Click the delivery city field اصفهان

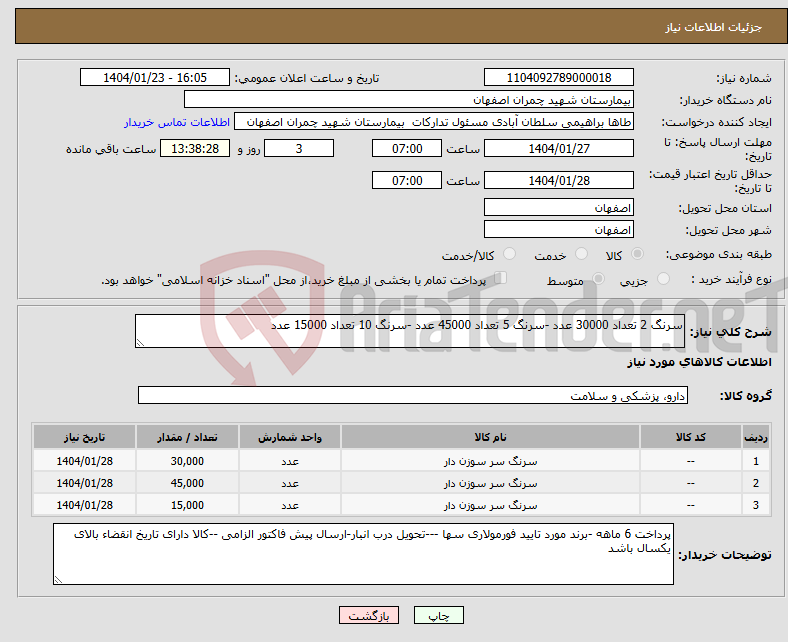coord(558,230)
